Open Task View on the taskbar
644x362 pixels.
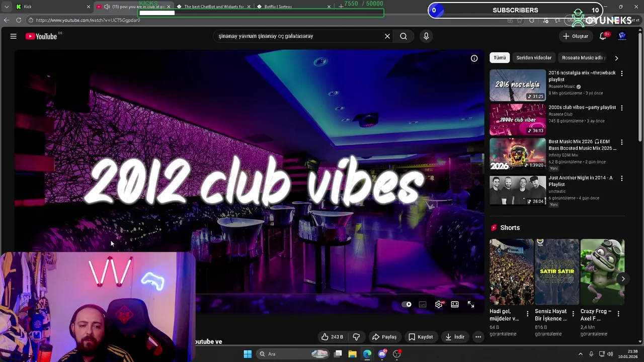click(x=338, y=354)
